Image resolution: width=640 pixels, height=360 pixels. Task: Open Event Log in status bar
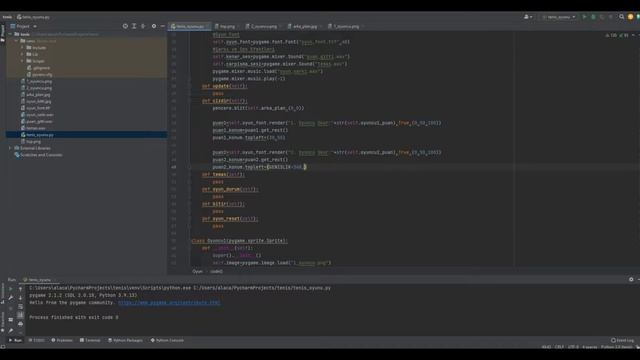pos(622,340)
